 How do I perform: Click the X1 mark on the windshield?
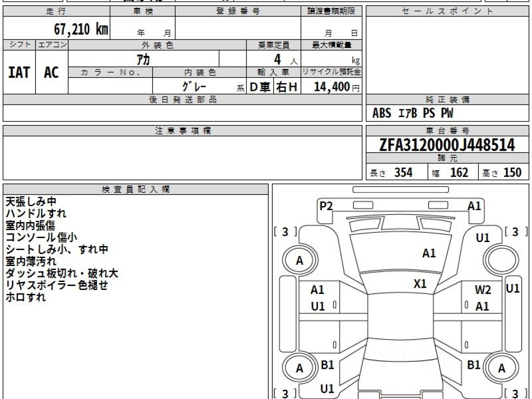[420, 284]
